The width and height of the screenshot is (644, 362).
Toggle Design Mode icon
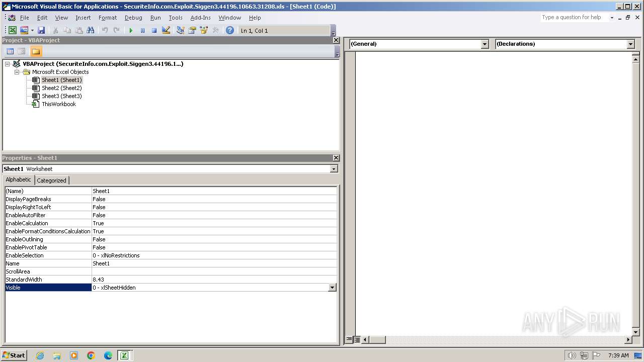pos(166,31)
